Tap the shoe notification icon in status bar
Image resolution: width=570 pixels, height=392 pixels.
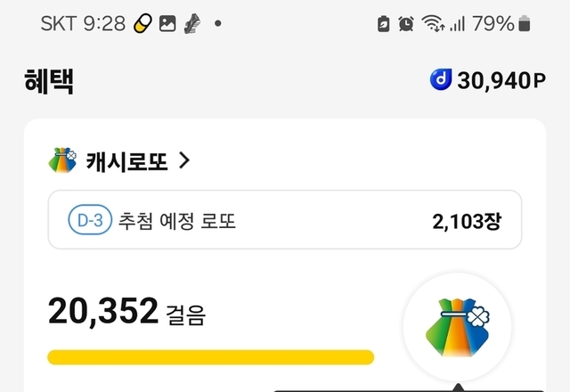pos(191,24)
